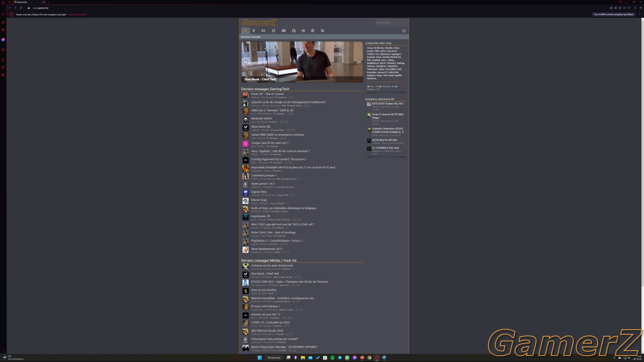Click the Windows Start button

[x=260, y=358]
